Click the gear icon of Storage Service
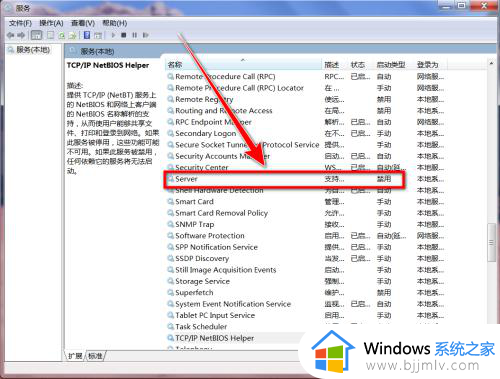Screen dimensions: 500x379 coord(171,281)
